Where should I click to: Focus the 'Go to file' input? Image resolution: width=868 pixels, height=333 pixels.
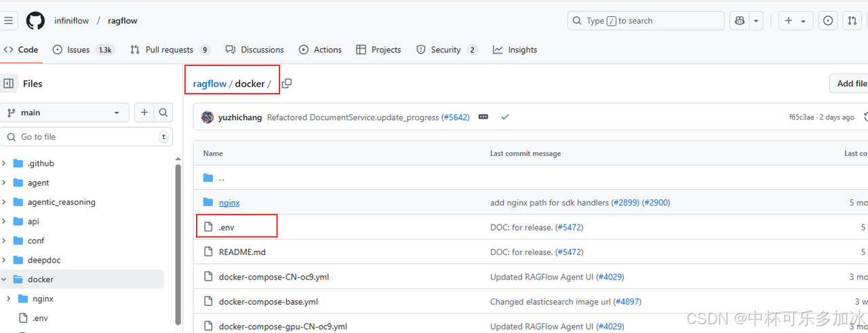(86, 136)
